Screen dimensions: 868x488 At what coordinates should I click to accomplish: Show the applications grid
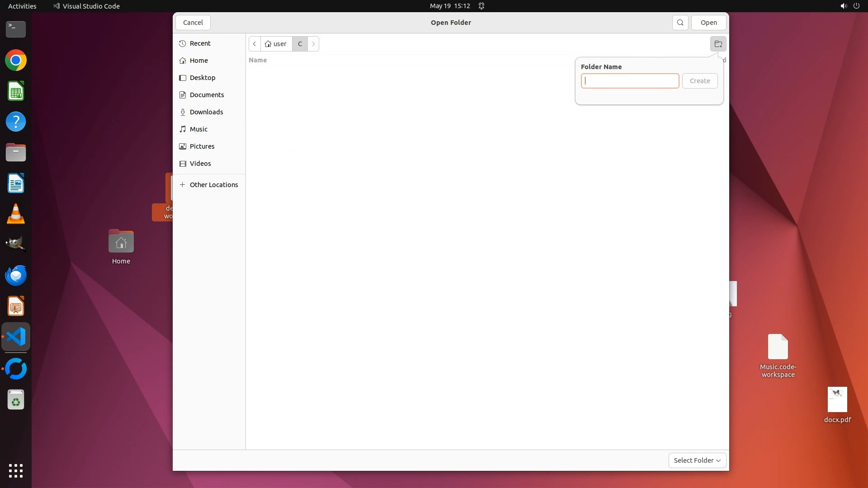pyautogui.click(x=16, y=470)
